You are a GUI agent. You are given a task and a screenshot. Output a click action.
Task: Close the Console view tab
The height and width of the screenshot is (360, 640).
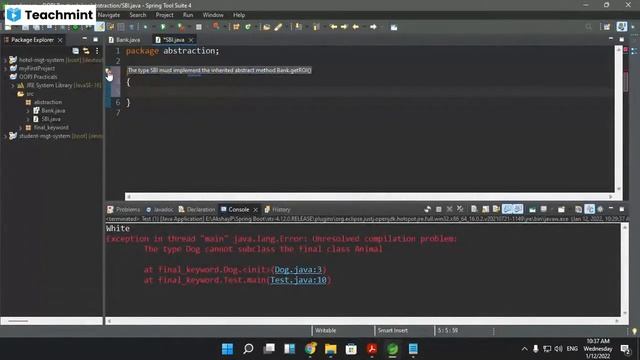(x=256, y=210)
